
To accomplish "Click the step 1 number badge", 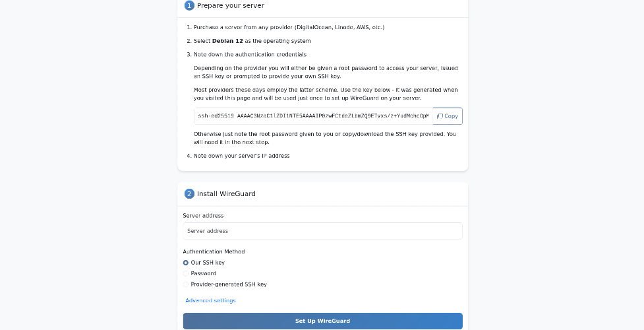I will (x=189, y=5).
